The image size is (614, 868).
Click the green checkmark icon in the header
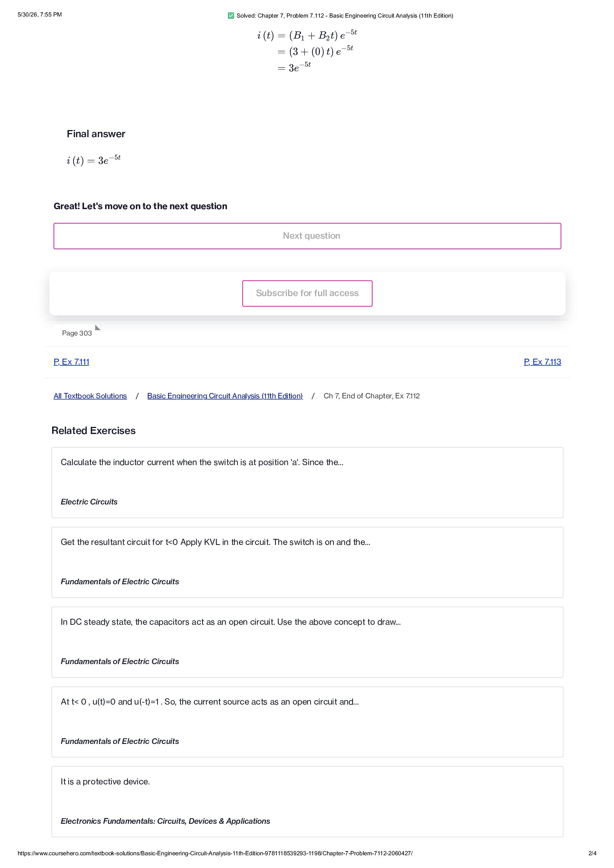point(231,15)
